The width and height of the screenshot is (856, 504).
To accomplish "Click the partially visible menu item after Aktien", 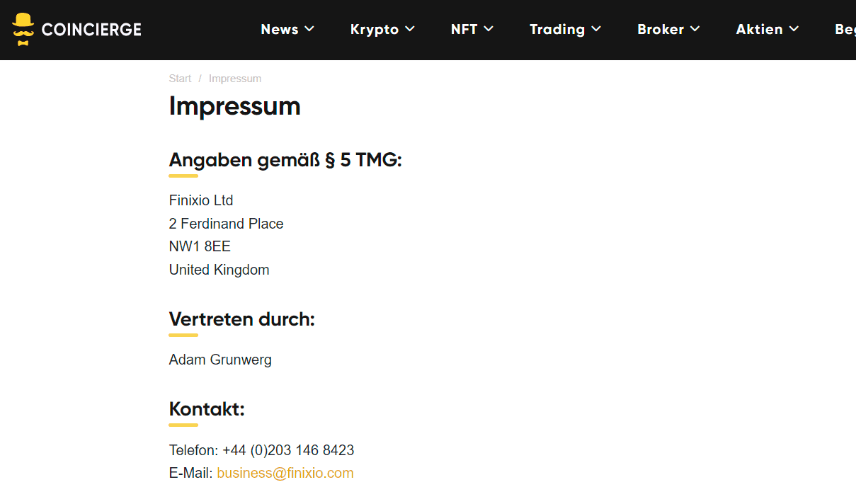I will (x=845, y=29).
